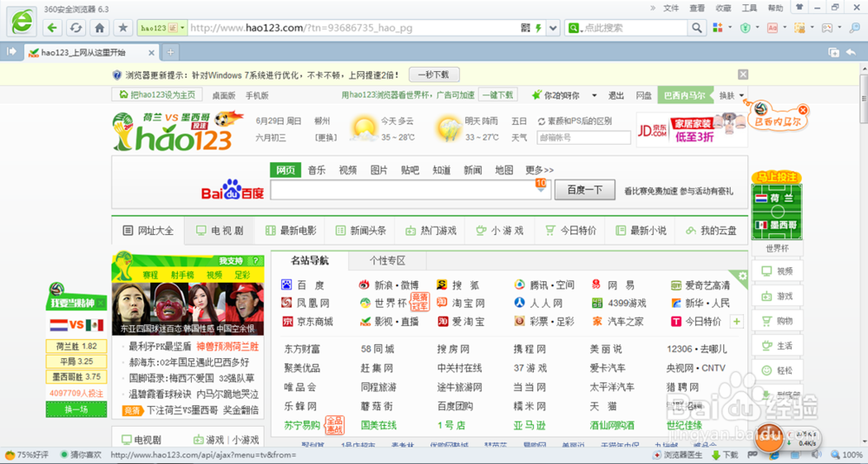Open the 工具 menu
Viewport: 868px width, 464px height.
tap(750, 8)
